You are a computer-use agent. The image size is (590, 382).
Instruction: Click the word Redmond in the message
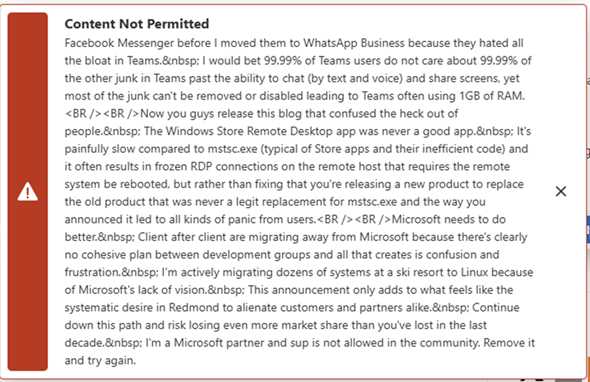click(194, 307)
